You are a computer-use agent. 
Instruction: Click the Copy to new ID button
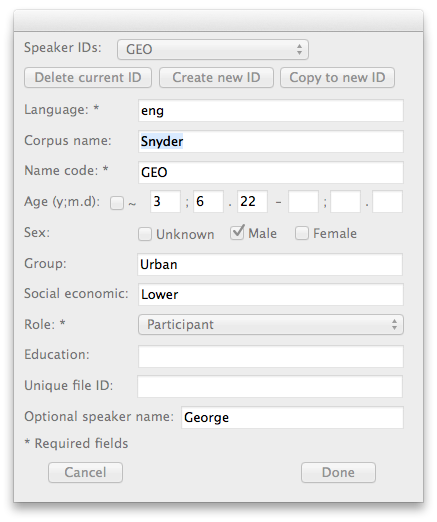pos(337,78)
